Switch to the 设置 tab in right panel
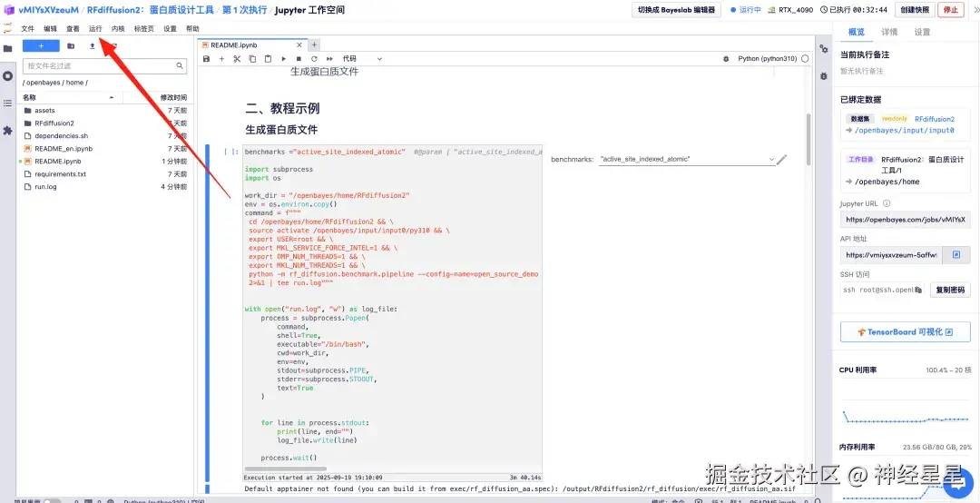Image resolution: width=980 pixels, height=503 pixels. click(922, 33)
